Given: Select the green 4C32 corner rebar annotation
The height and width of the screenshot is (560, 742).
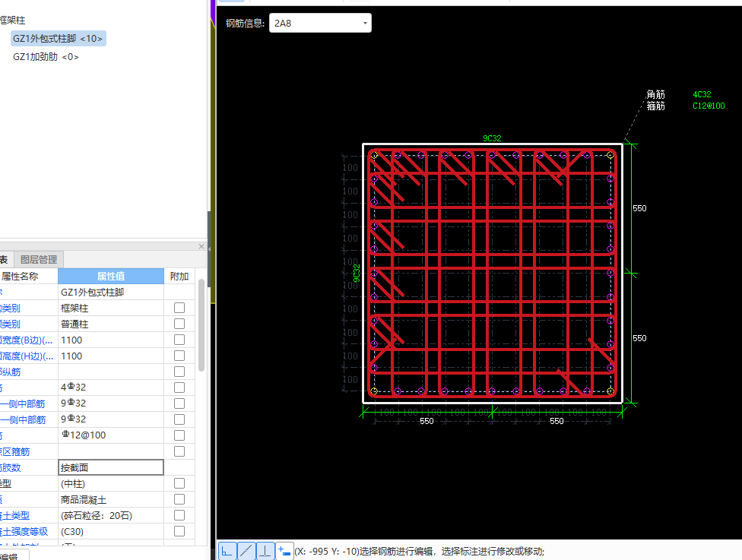Looking at the screenshot, I should coord(702,94).
